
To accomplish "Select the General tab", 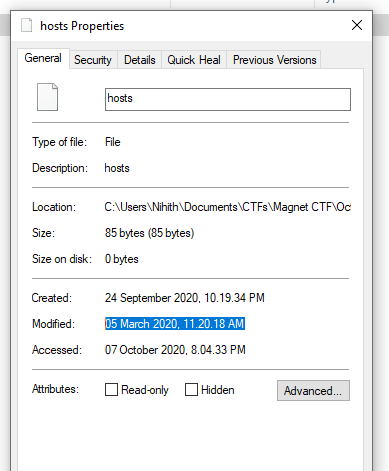I will (x=43, y=58).
